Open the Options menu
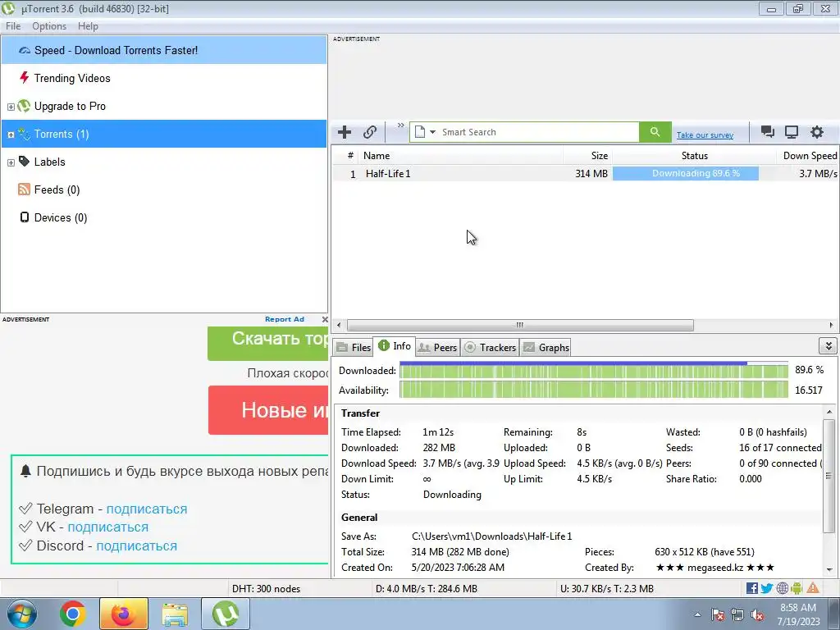 point(49,25)
